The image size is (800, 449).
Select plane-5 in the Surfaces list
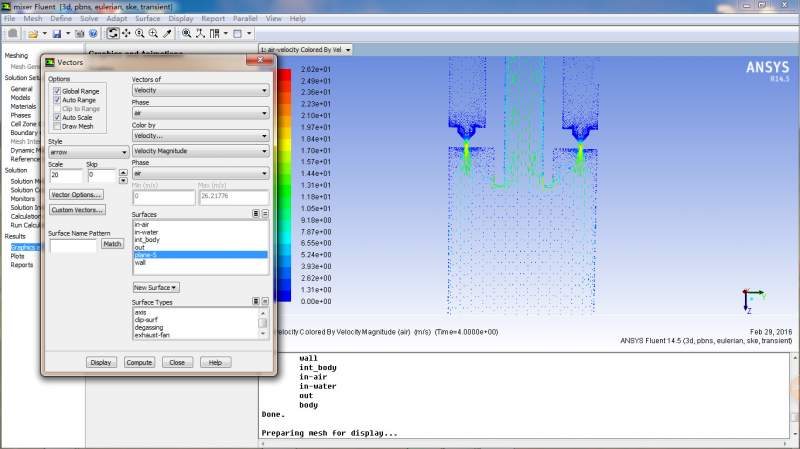coord(200,255)
